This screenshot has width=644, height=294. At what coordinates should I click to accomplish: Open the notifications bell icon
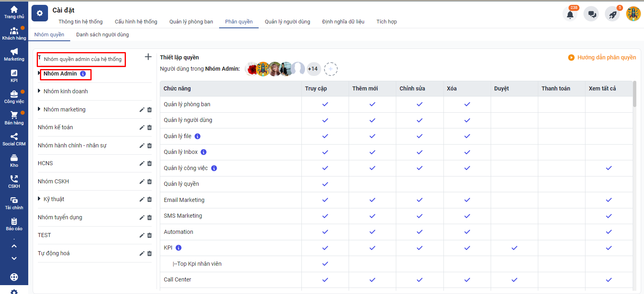click(570, 15)
